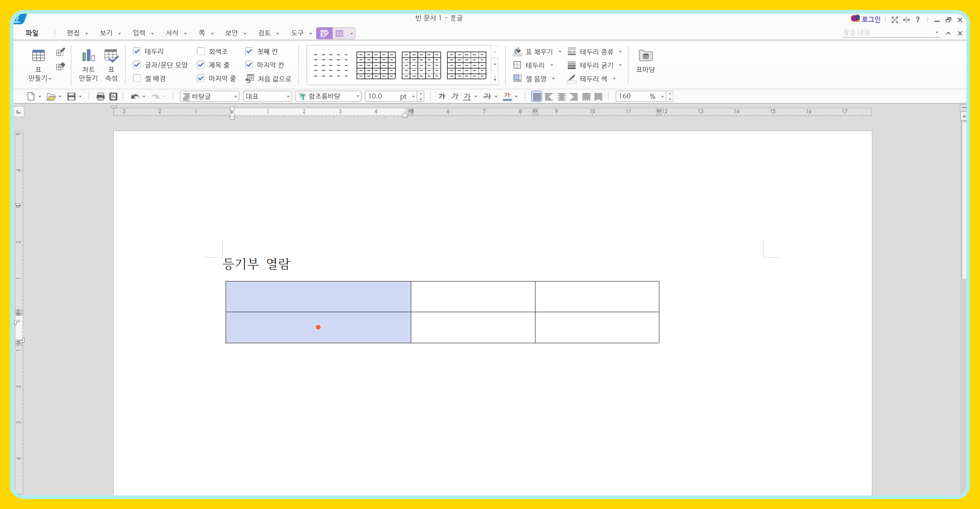
Task: Click the 처음 값으로 reset icon
Action: click(250, 79)
